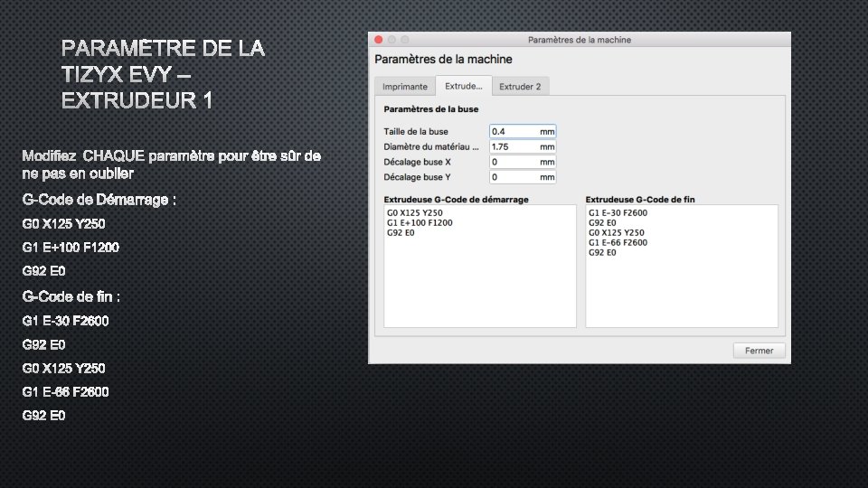
Task: Click the slide line 'G1 E+100 F1200'
Action: (71, 248)
